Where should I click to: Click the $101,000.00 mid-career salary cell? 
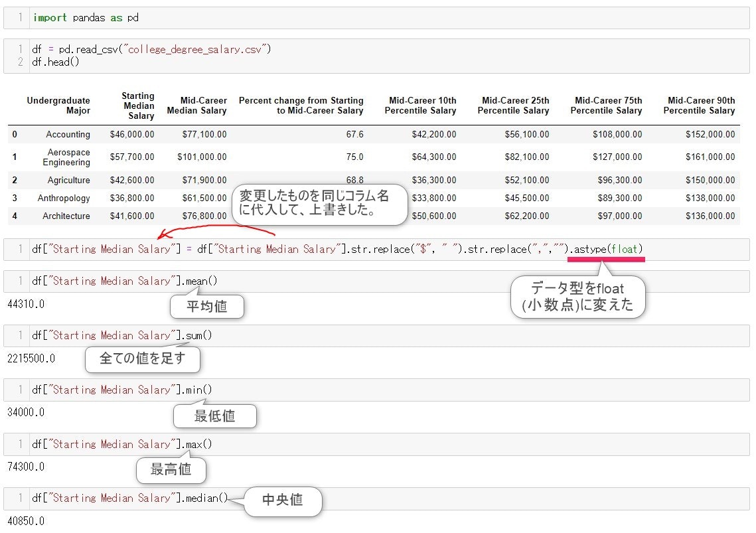(x=202, y=157)
